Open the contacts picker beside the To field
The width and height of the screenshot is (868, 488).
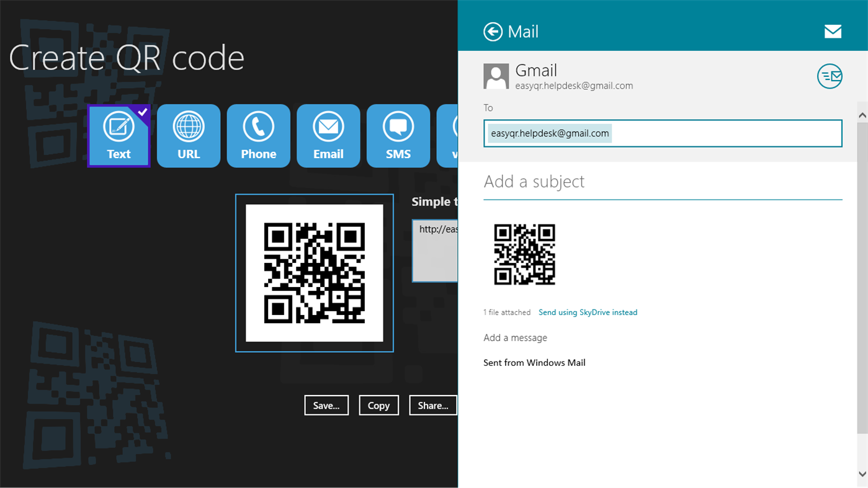coord(830,76)
